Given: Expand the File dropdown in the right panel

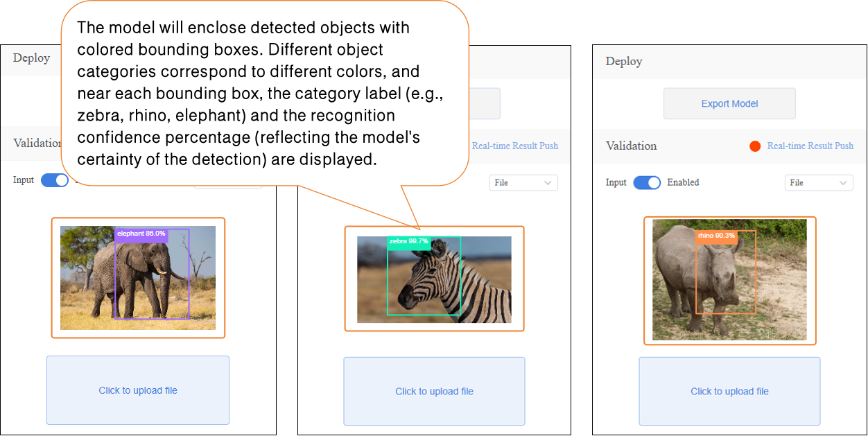Looking at the screenshot, I should 819,183.
